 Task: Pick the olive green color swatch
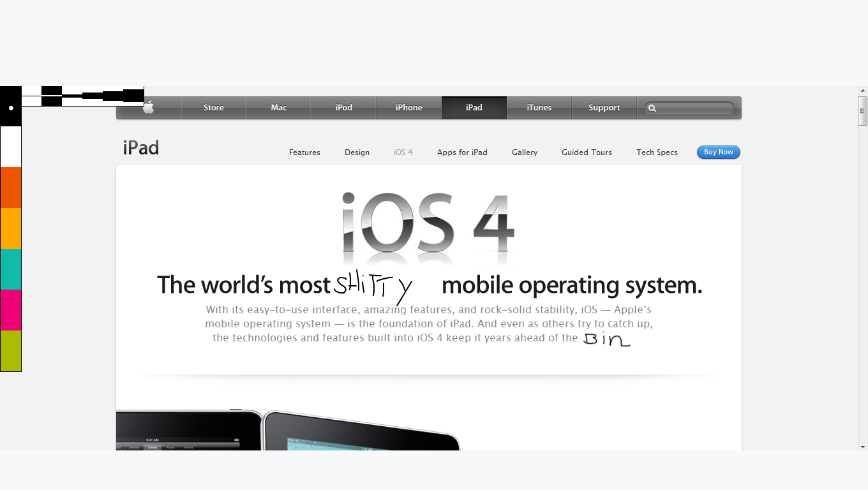pos(11,351)
